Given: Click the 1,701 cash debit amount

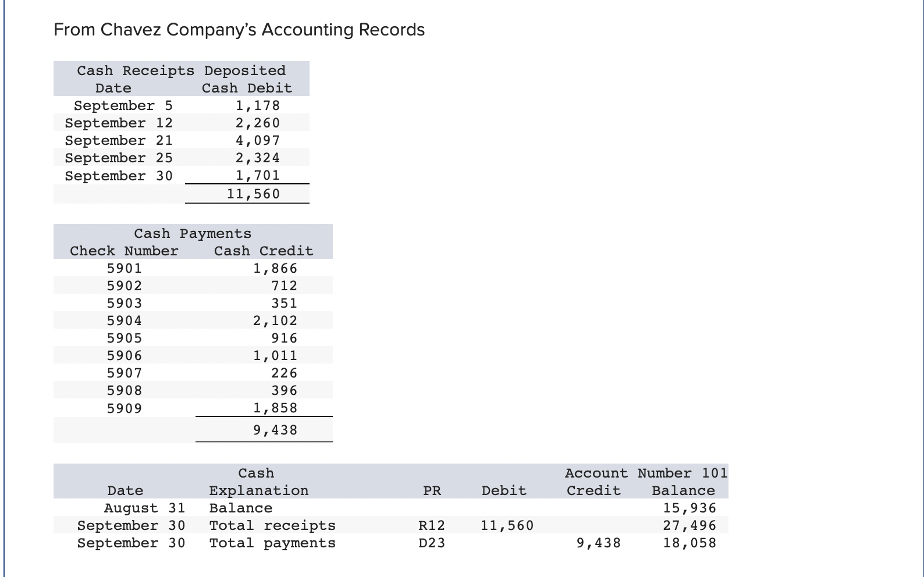Looking at the screenshot, I should (x=257, y=175).
